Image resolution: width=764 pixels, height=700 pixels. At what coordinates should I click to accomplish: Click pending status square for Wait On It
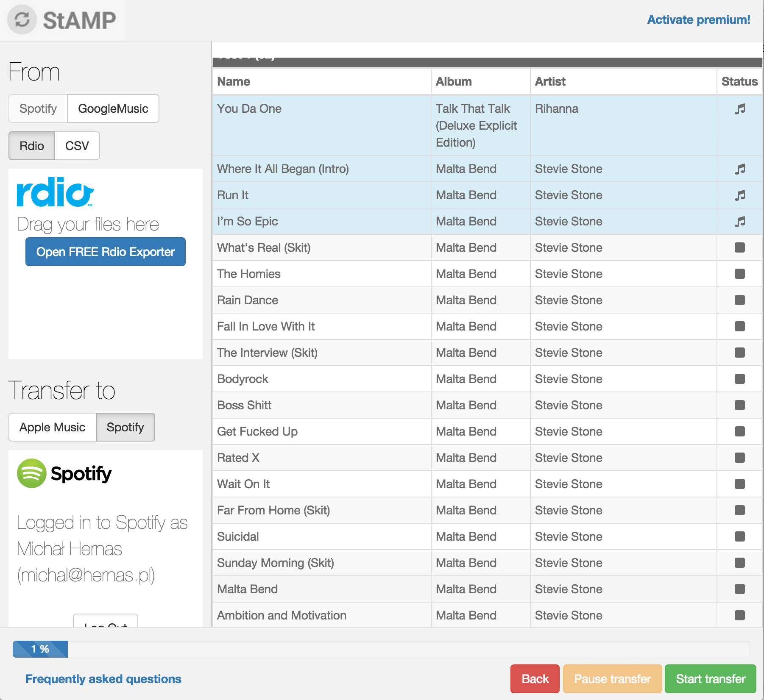pyautogui.click(x=740, y=484)
